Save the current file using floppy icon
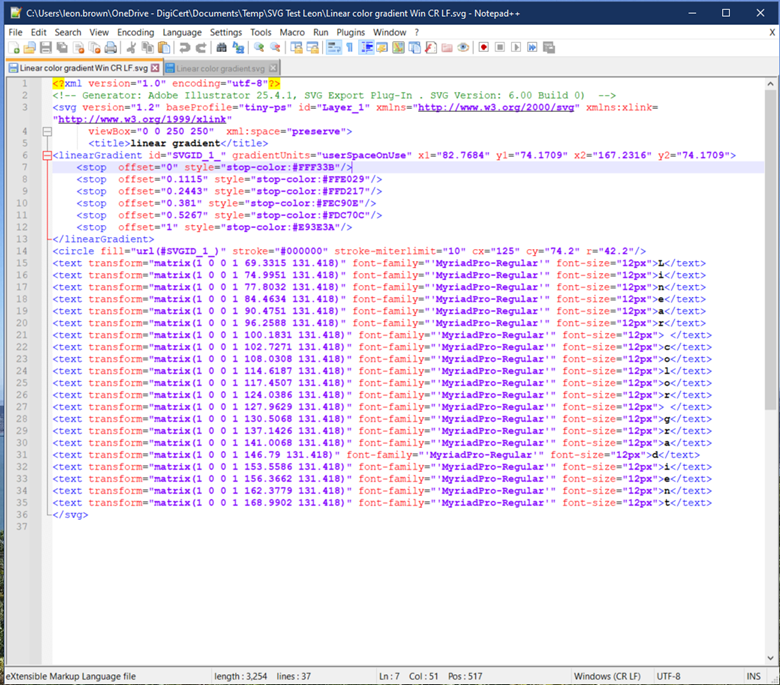 (x=46, y=48)
